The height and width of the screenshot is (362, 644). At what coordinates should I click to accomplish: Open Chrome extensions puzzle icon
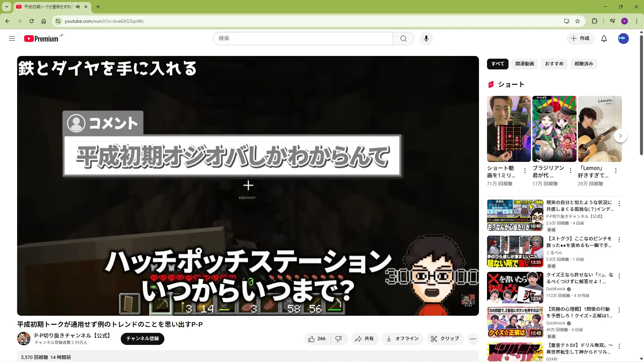pyautogui.click(x=594, y=21)
